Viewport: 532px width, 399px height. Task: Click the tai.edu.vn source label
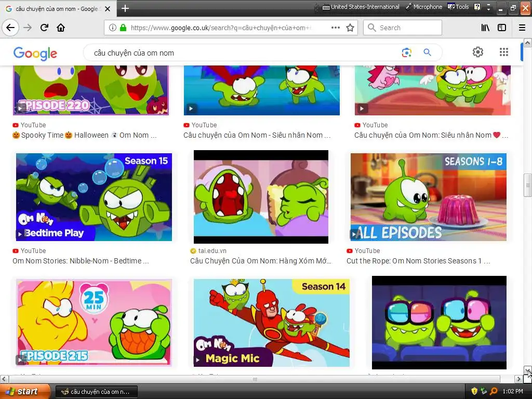212,251
